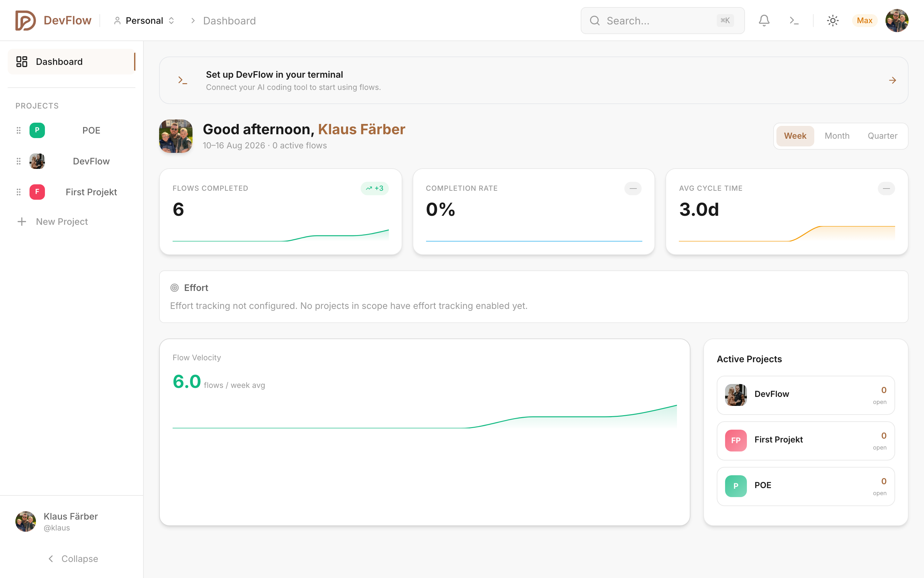Open POE in Active Projects
Viewport: 924px width, 578px height.
(x=806, y=486)
